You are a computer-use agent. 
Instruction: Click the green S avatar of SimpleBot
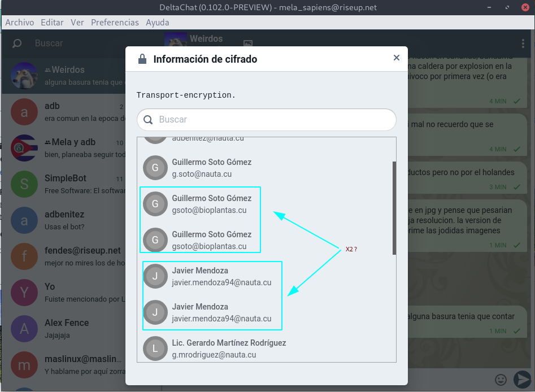click(24, 184)
